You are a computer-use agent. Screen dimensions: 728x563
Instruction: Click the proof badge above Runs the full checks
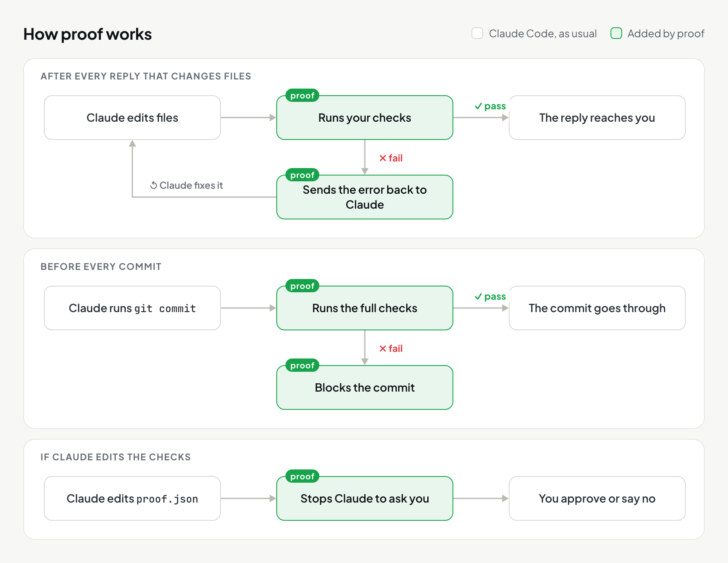pos(302,286)
